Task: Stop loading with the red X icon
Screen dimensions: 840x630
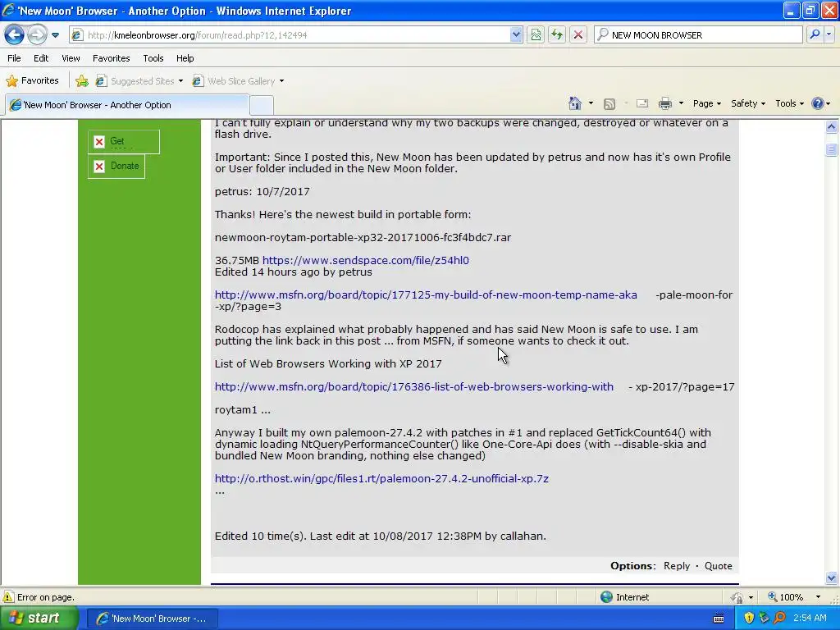Action: pyautogui.click(x=578, y=34)
